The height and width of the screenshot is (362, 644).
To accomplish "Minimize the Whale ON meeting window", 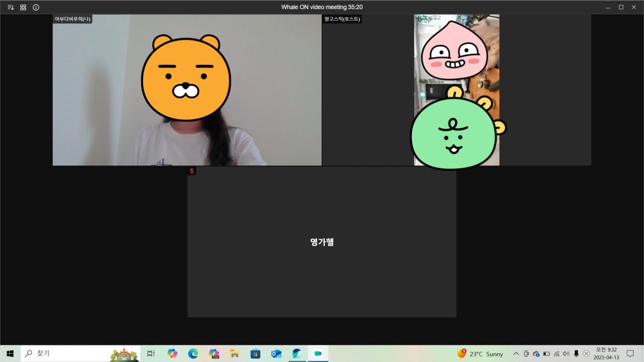I will pos(608,8).
